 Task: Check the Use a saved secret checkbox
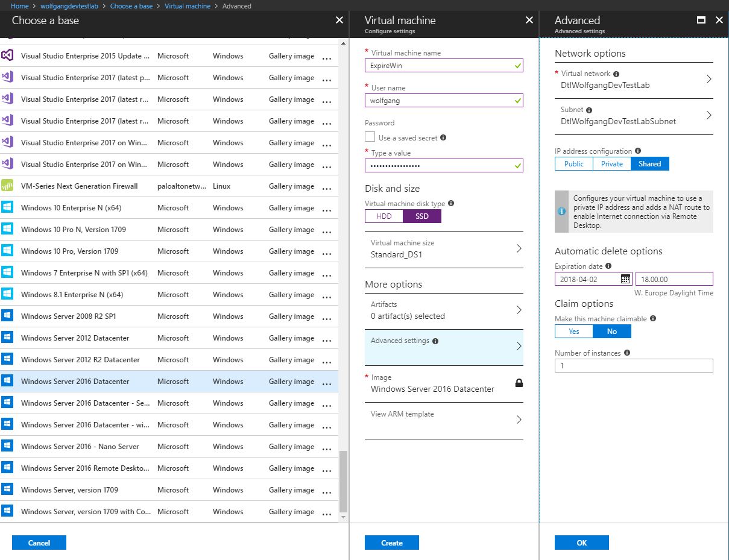pyautogui.click(x=370, y=137)
